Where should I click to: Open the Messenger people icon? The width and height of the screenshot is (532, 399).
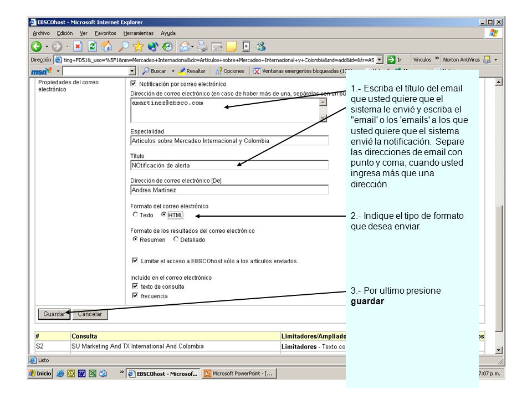tap(260, 47)
